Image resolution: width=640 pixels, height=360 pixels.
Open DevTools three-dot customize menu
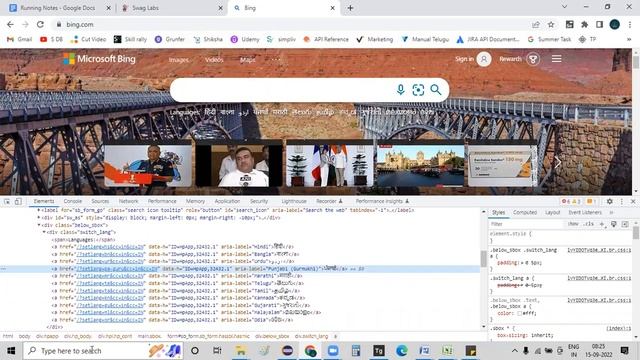(622, 201)
